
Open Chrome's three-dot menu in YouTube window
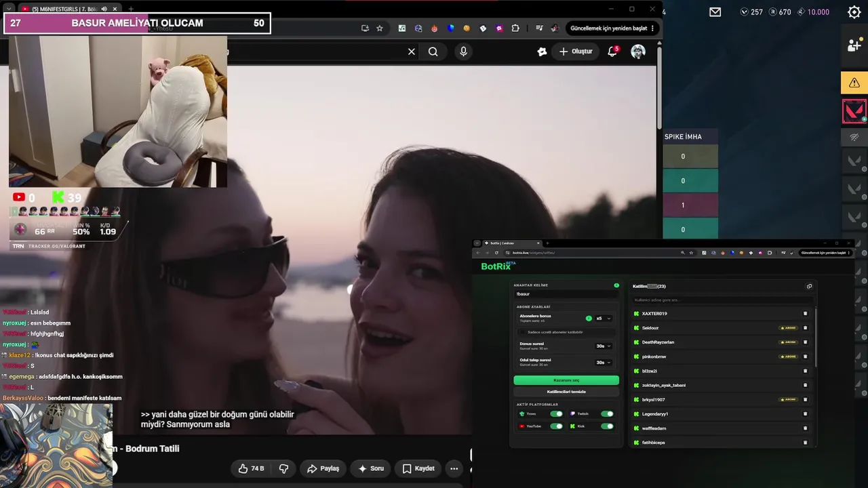(x=652, y=28)
